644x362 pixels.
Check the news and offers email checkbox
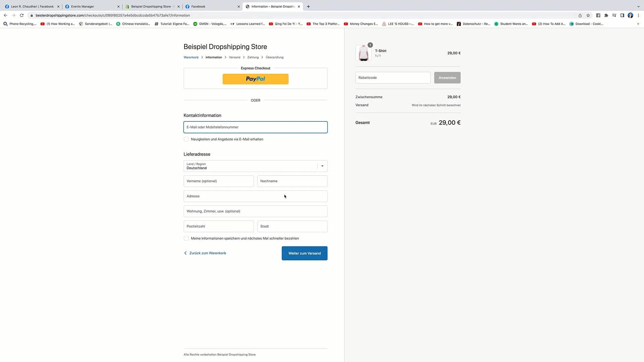point(186,139)
